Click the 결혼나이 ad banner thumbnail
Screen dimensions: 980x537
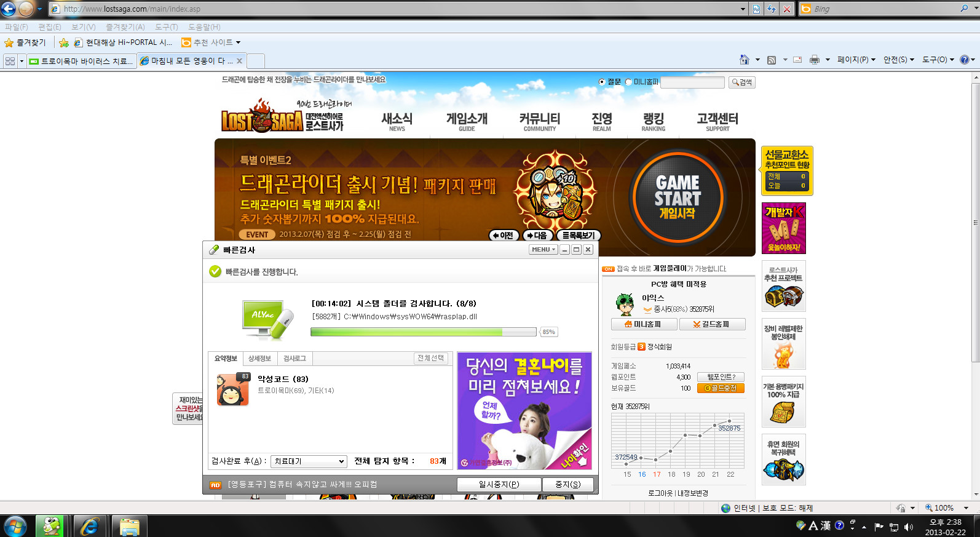tap(524, 411)
